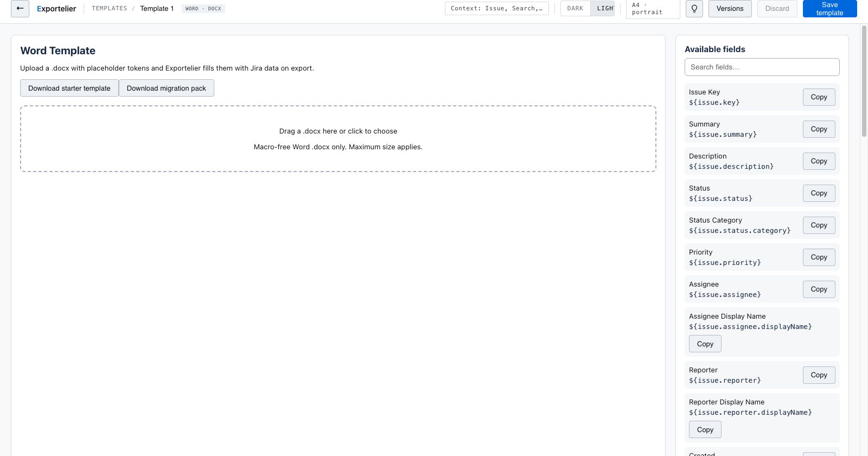Copy the Assignee Display Name token
Viewport: 868px width, 456px height.
pos(705,344)
